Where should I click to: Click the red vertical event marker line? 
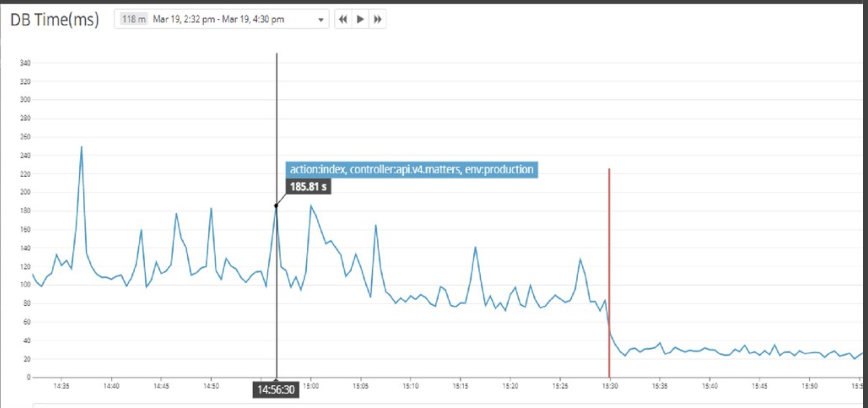tap(609, 273)
